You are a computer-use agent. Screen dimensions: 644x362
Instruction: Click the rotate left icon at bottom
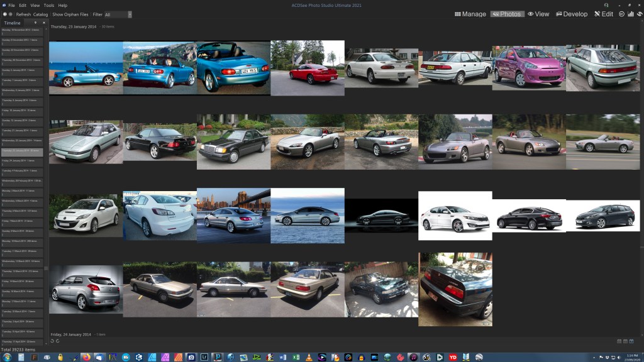tap(52, 341)
